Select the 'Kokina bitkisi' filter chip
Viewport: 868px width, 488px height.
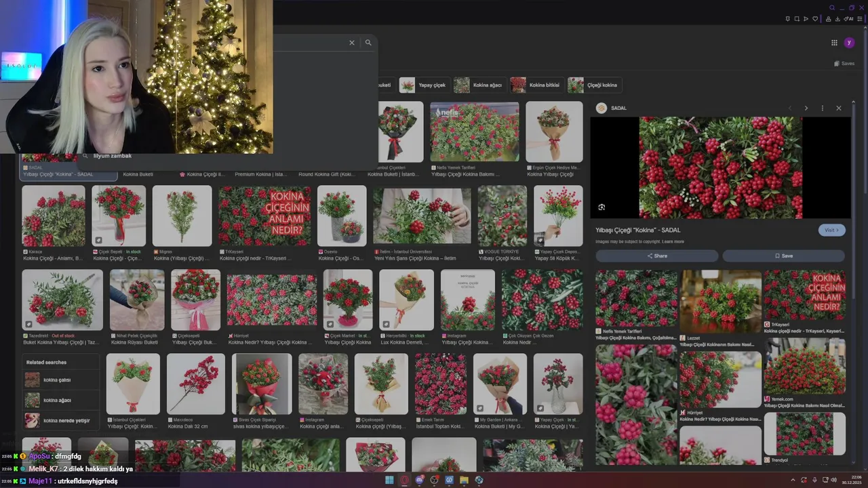(536, 85)
